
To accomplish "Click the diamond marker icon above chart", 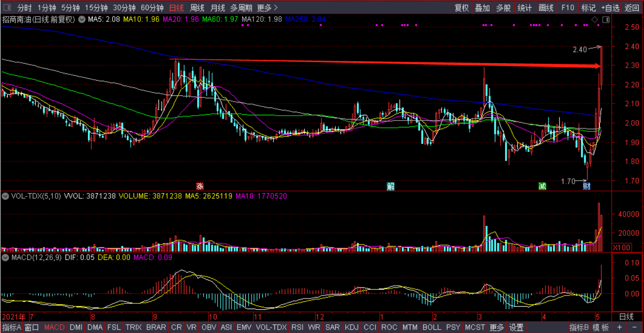I will pos(594,19).
